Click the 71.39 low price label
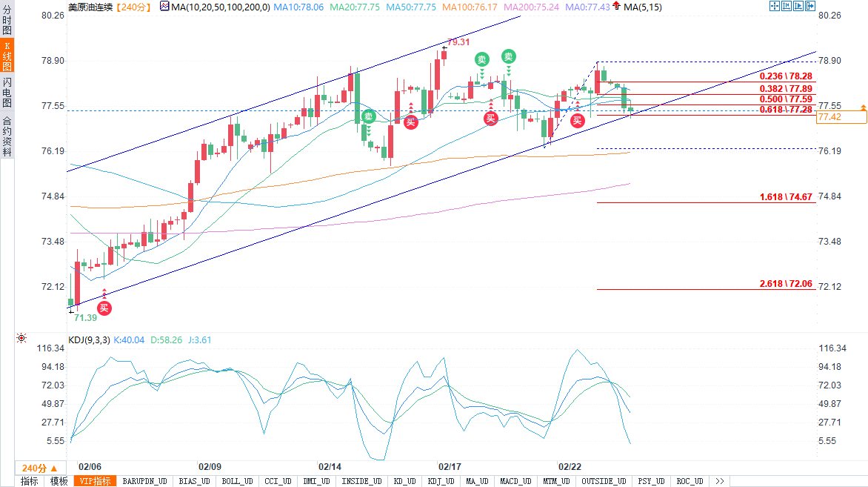The width and height of the screenshot is (868, 487). 85,317
